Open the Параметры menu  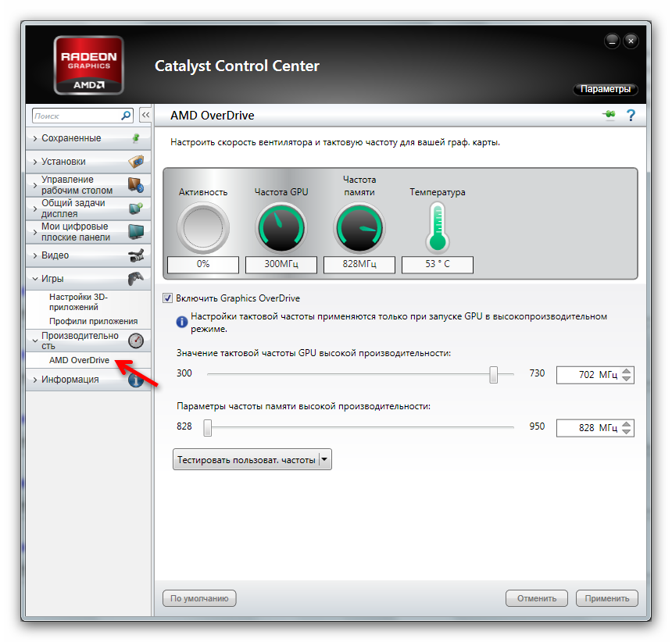pyautogui.click(x=605, y=90)
